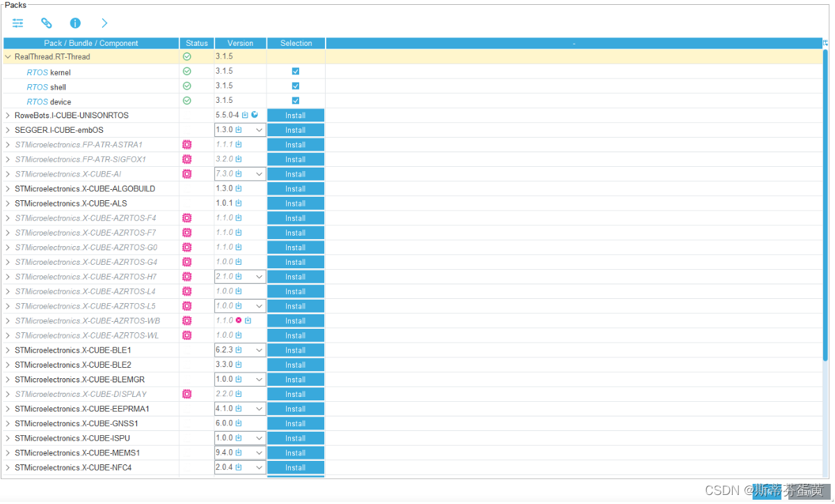835x504 pixels.
Task: Install the RoweBots.I-CUBE-UNISONRTOS pack
Action: pos(296,115)
